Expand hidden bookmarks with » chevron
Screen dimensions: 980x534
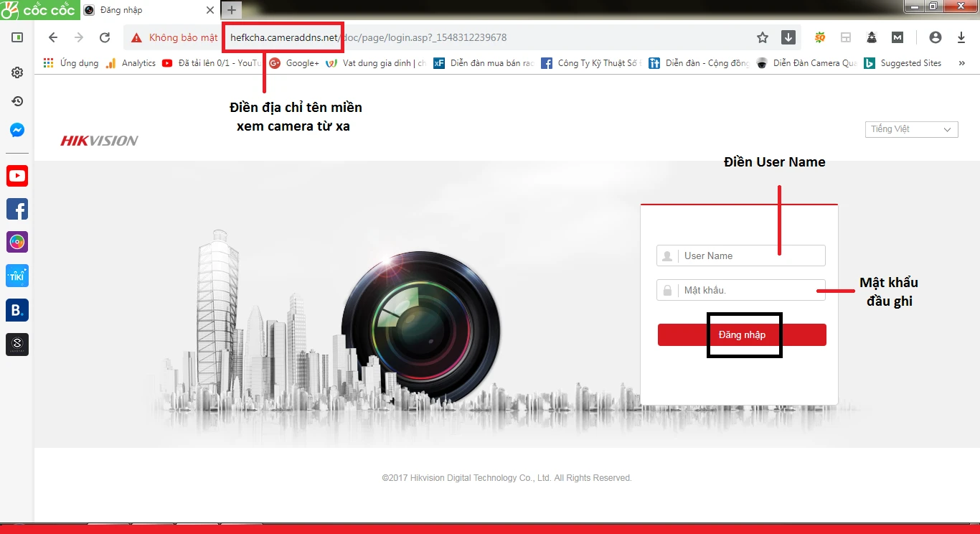click(x=961, y=63)
